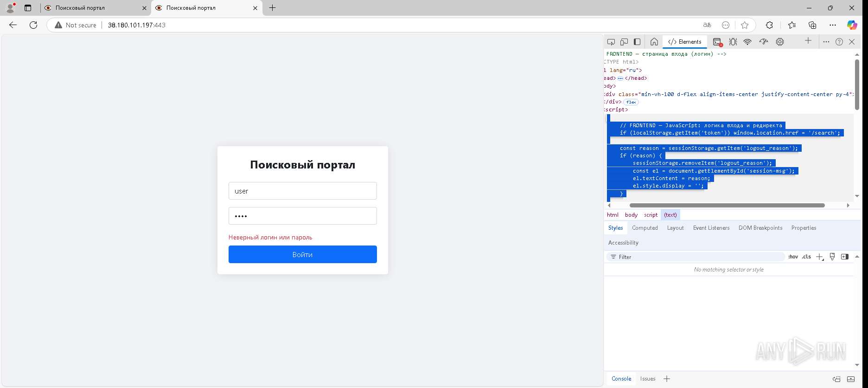The image size is (868, 388).
Task: Select script in the DOM breadcrumb
Action: pyautogui.click(x=651, y=215)
